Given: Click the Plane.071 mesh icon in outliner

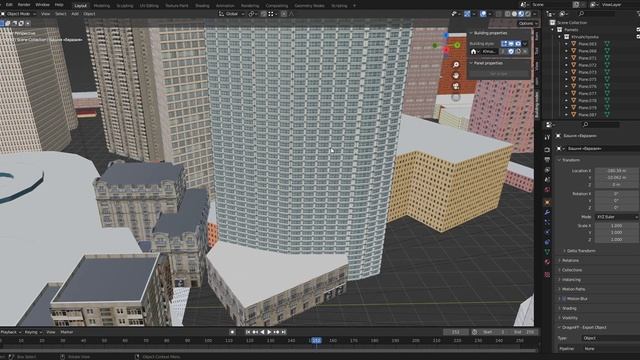Looking at the screenshot, I should pyautogui.click(x=573, y=58).
